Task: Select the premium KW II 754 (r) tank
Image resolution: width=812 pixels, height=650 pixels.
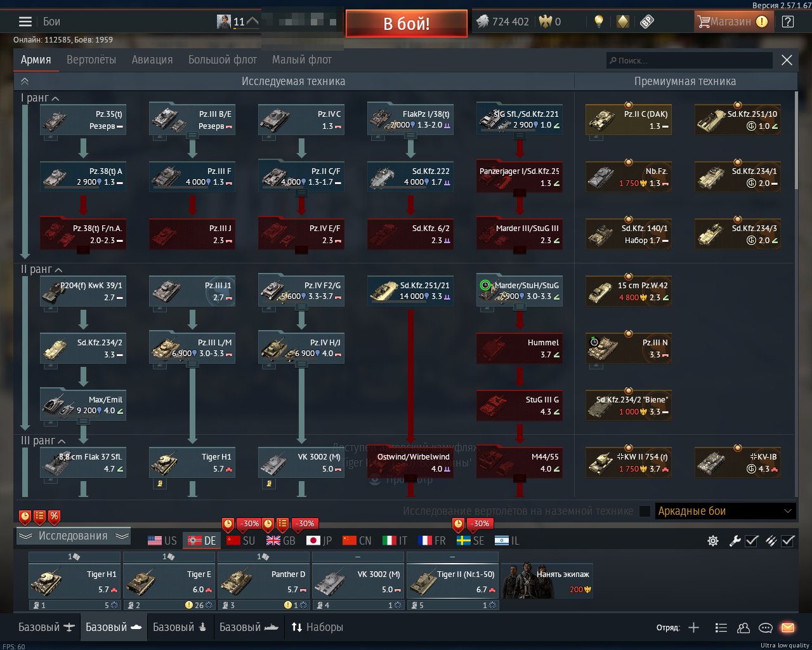Action: 629,462
